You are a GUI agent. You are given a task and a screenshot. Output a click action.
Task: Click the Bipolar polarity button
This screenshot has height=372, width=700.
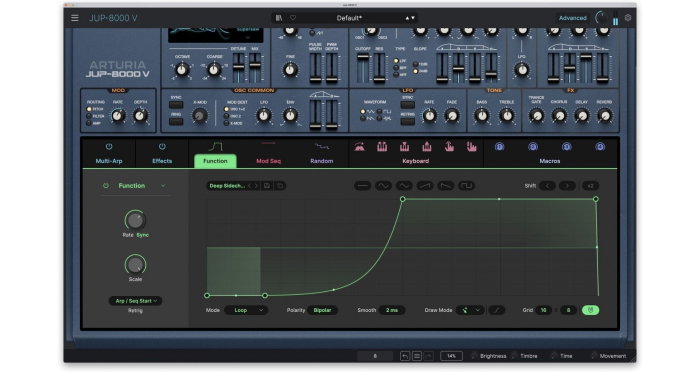[x=322, y=310]
